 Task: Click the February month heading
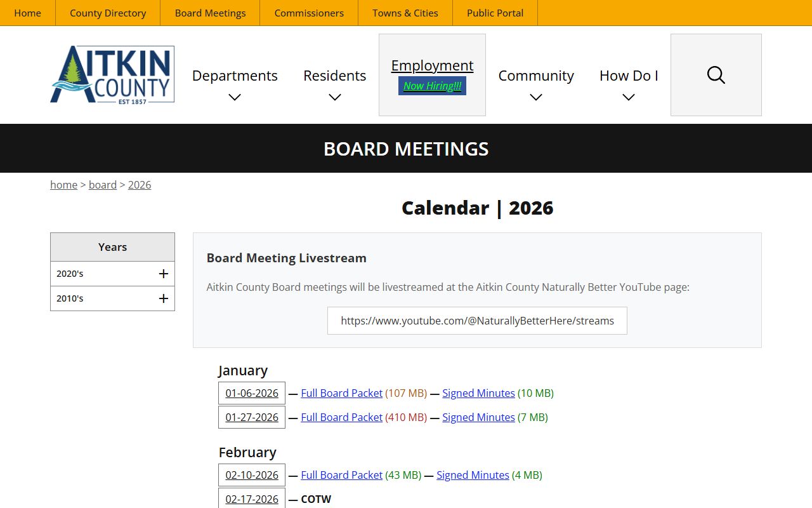(247, 452)
